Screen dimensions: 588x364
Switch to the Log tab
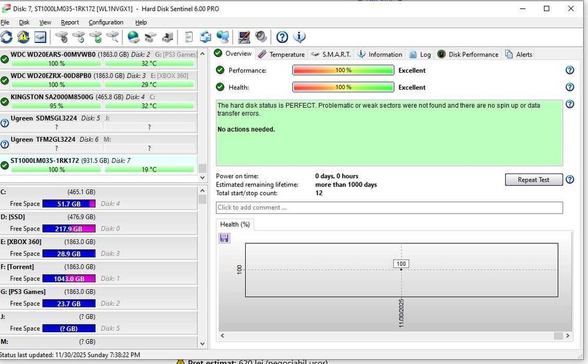point(420,54)
